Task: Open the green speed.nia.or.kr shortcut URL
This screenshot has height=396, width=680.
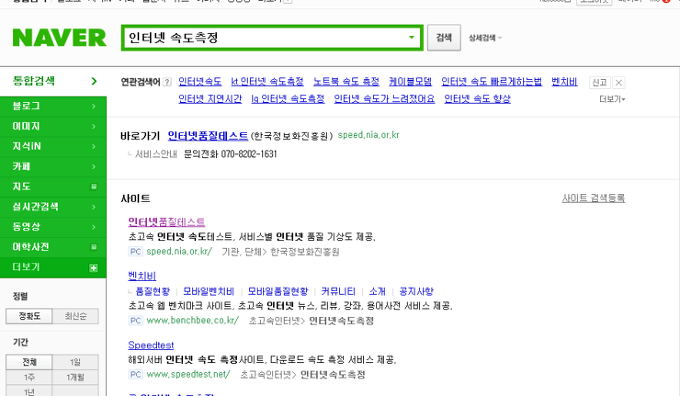Action: pos(368,135)
